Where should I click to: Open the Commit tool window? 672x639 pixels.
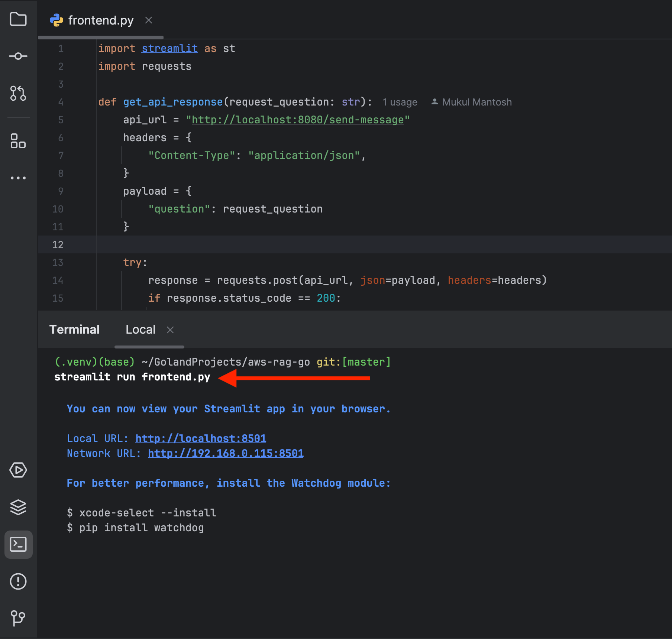(18, 56)
